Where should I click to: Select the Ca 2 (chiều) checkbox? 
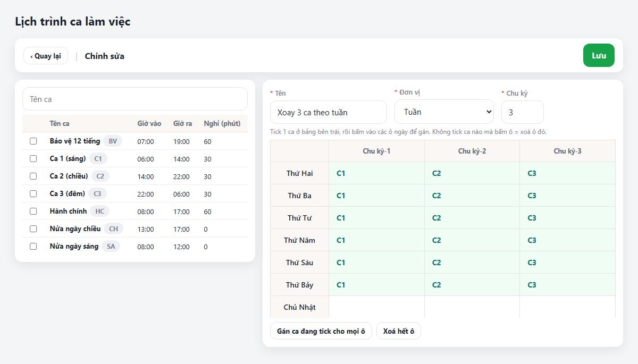click(x=33, y=176)
